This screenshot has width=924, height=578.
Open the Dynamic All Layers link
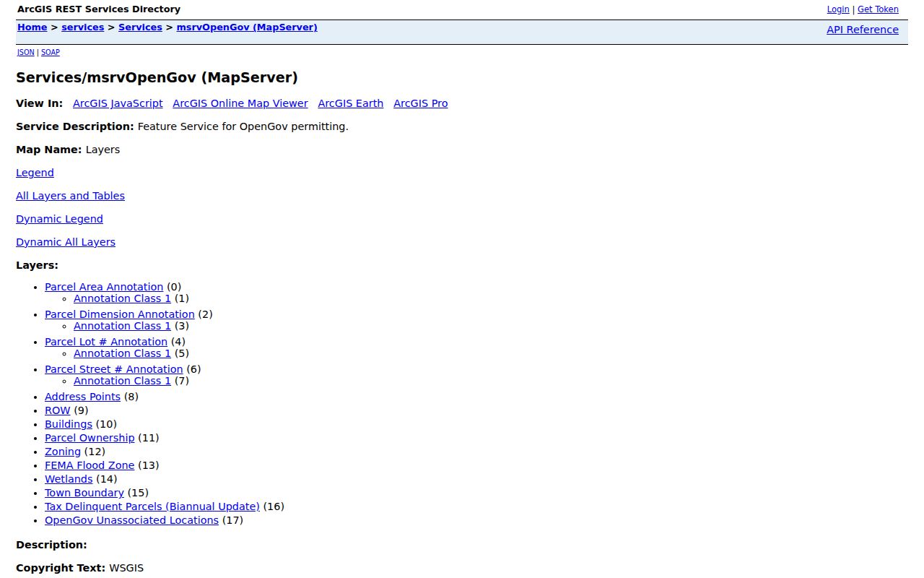(66, 242)
